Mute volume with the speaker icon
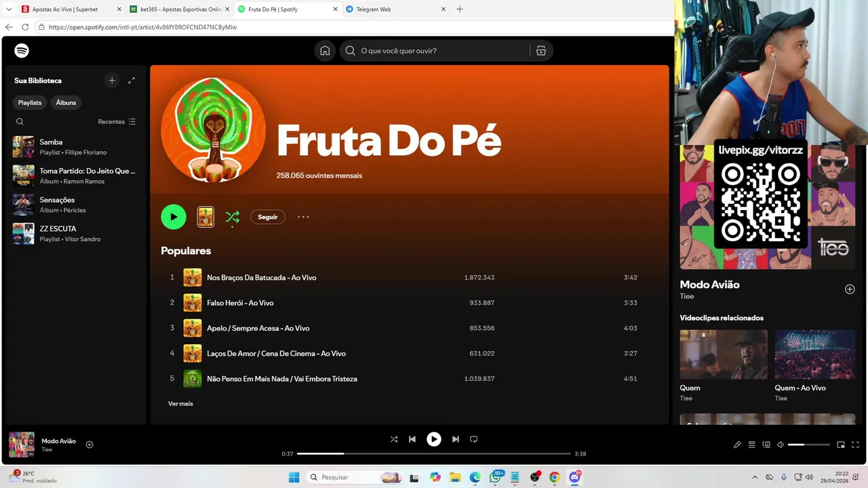868x488 pixels. [781, 445]
